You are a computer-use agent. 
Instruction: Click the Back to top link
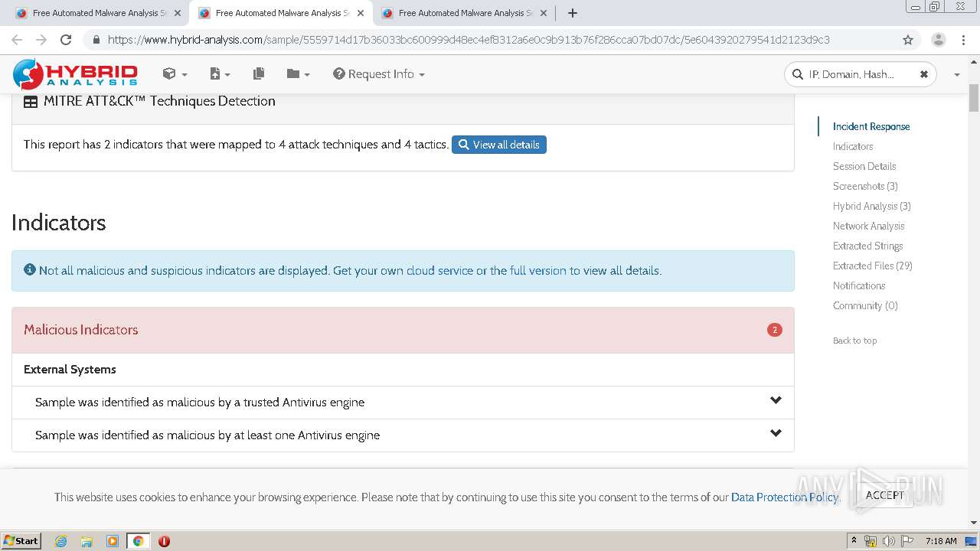[854, 341]
